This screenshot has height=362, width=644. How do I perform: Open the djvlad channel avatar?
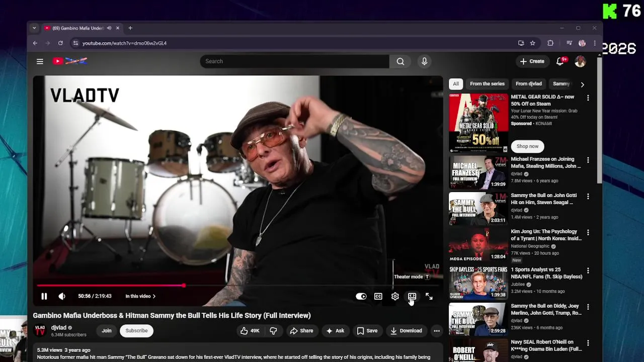[40, 330]
